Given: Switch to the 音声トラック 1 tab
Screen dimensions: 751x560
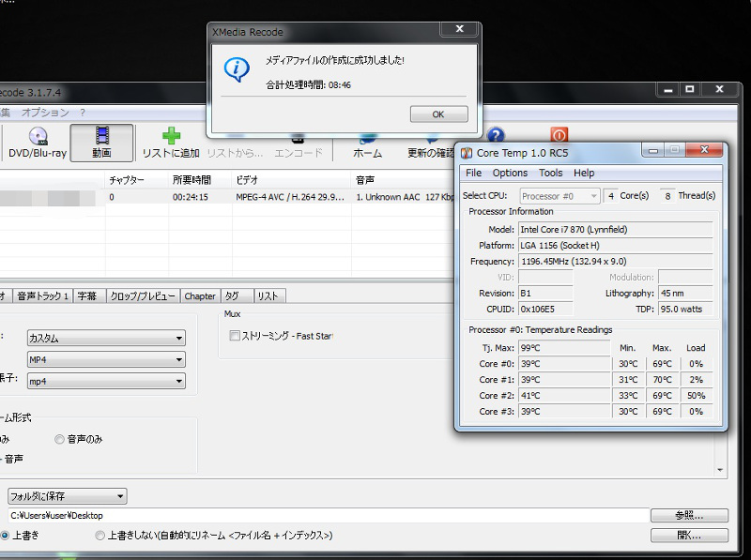Looking at the screenshot, I should tap(42, 296).
